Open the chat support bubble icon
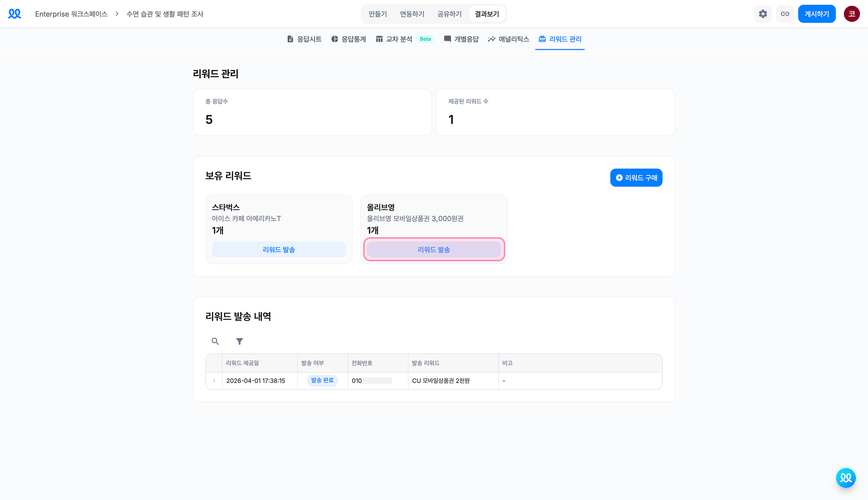This screenshot has height=500, width=868. click(x=845, y=478)
